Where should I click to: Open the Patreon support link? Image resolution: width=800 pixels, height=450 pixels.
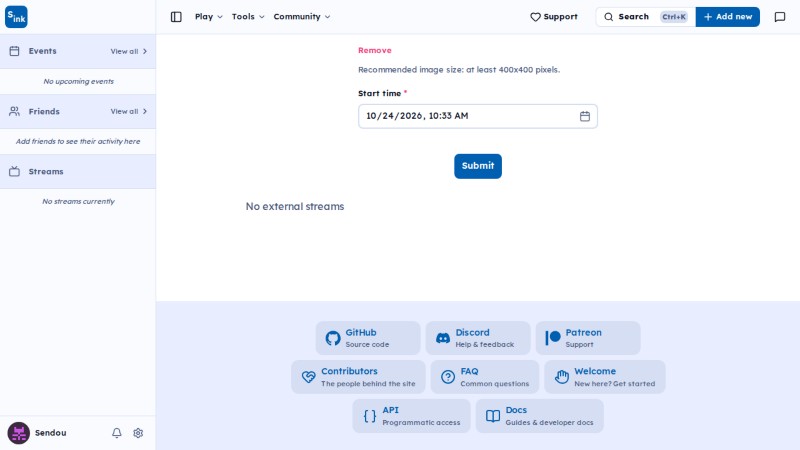coord(588,338)
